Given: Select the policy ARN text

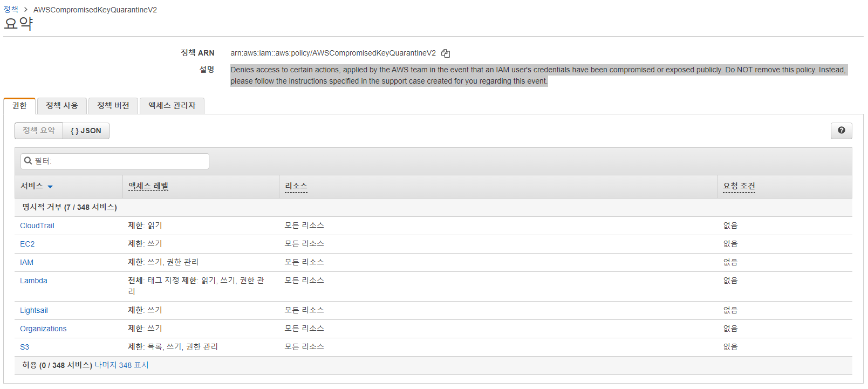Looking at the screenshot, I should point(333,53).
